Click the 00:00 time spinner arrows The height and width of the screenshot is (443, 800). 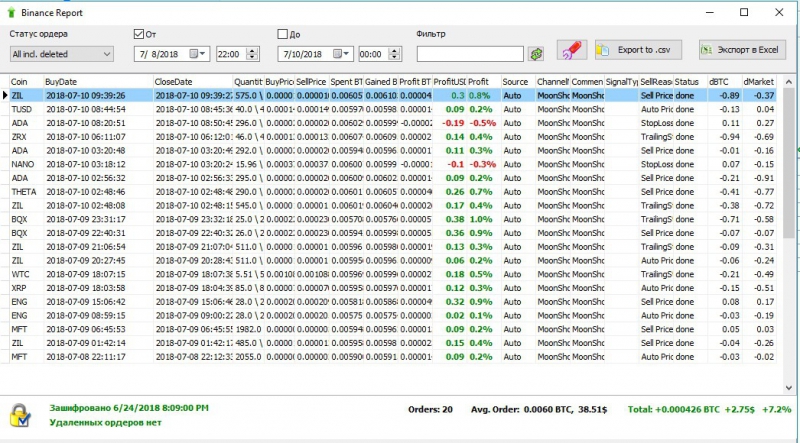393,53
